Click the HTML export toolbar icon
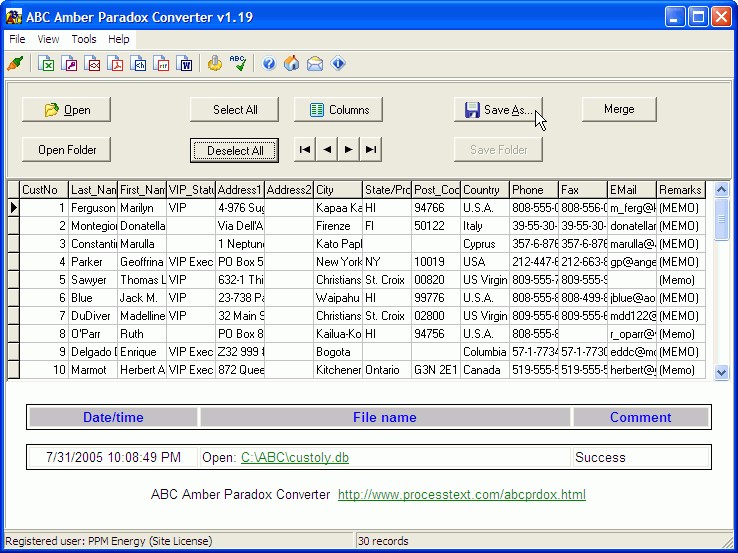The height and width of the screenshot is (553, 738). [140, 64]
